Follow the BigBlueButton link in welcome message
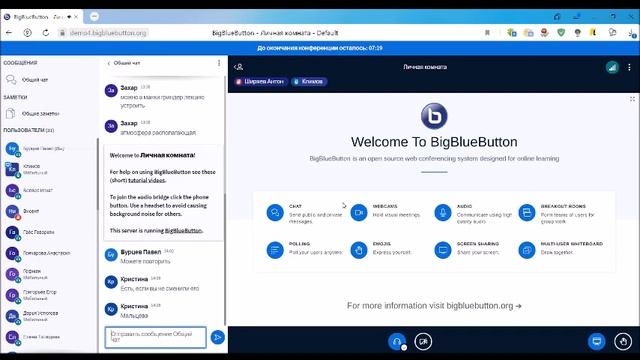This screenshot has height=360, width=640. click(183, 231)
